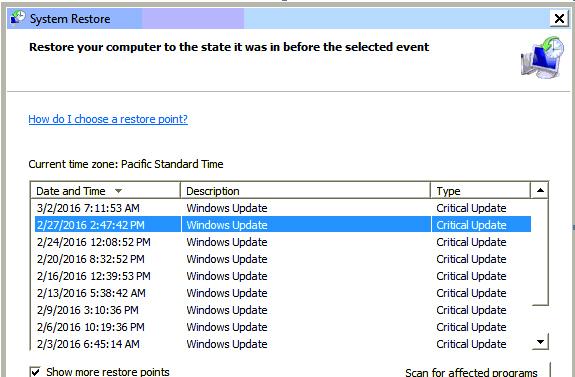This screenshot has height=377, width=575.
Task: Open the How do I choose a restore point link
Action: pos(108,119)
